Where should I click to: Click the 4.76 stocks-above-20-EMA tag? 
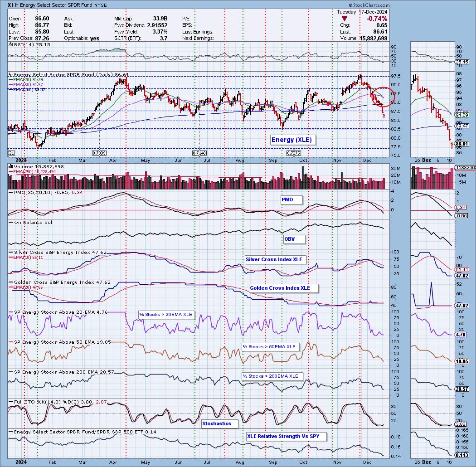click(461, 335)
